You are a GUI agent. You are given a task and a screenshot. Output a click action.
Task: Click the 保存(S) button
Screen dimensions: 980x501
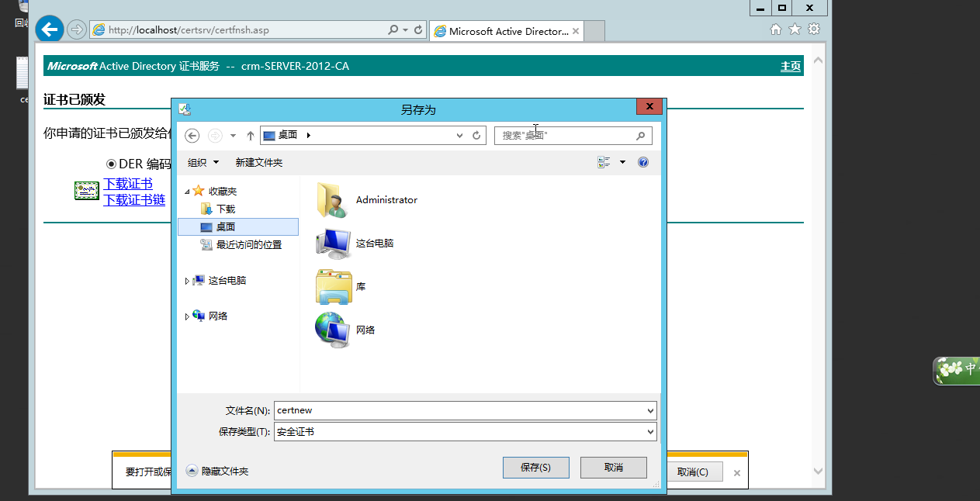click(x=535, y=468)
